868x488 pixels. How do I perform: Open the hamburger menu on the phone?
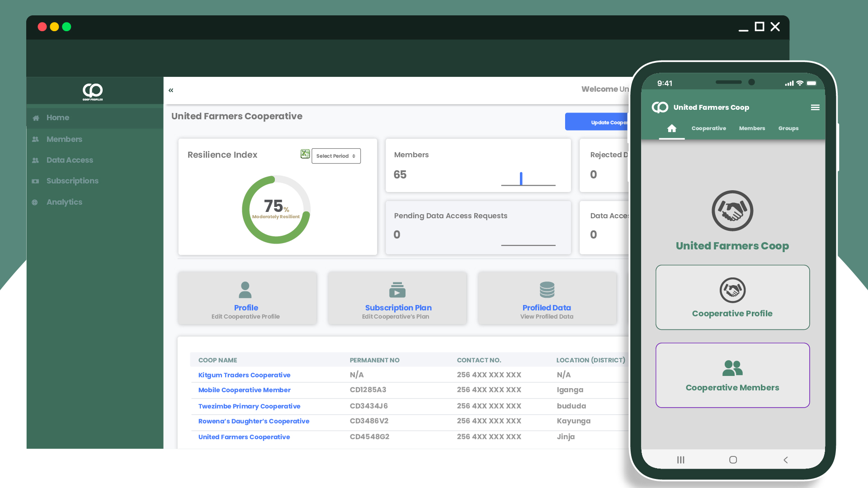(816, 107)
